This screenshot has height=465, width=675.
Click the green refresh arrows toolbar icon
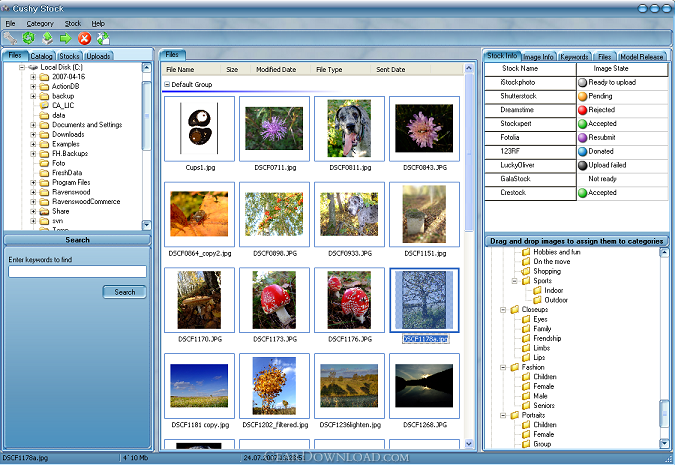(x=28, y=38)
